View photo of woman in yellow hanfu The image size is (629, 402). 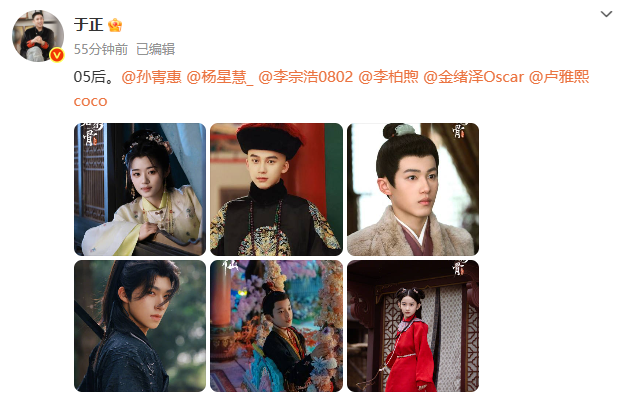[140, 189]
